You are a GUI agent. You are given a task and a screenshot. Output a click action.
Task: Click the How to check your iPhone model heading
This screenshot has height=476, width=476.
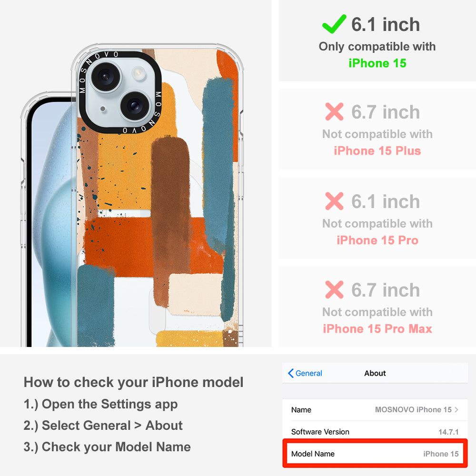(x=134, y=382)
